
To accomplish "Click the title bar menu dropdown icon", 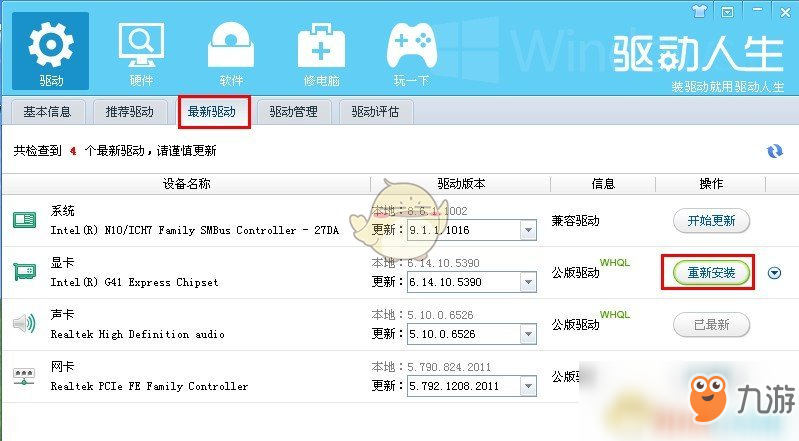I will 728,12.
